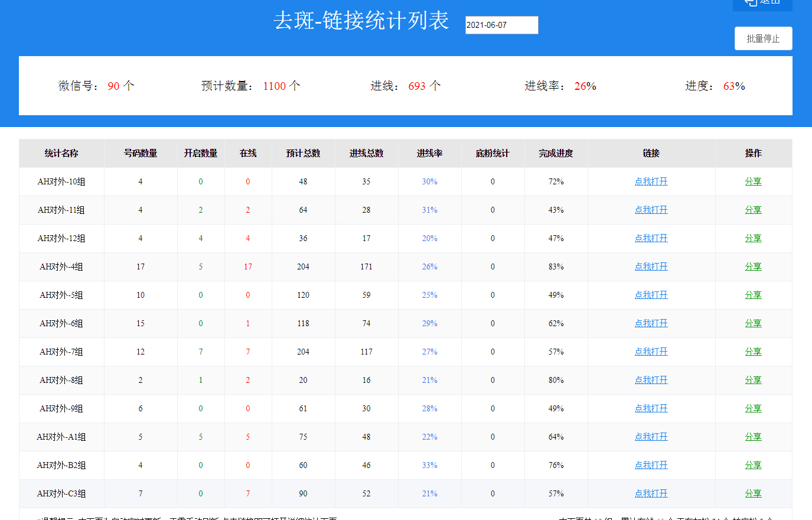Click the 33% rate for AH对外-B2组
The height and width of the screenshot is (520, 812).
coord(429,465)
